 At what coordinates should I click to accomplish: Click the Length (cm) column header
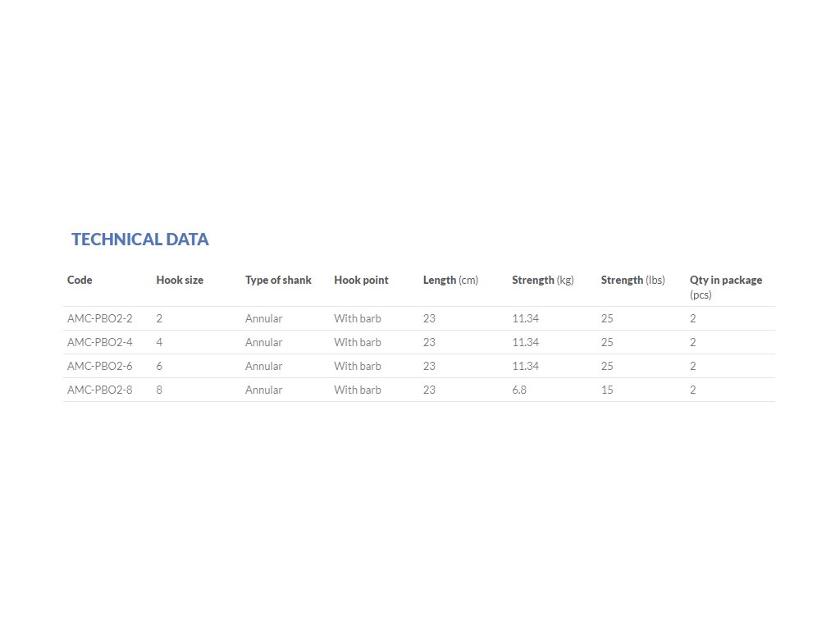click(x=450, y=280)
